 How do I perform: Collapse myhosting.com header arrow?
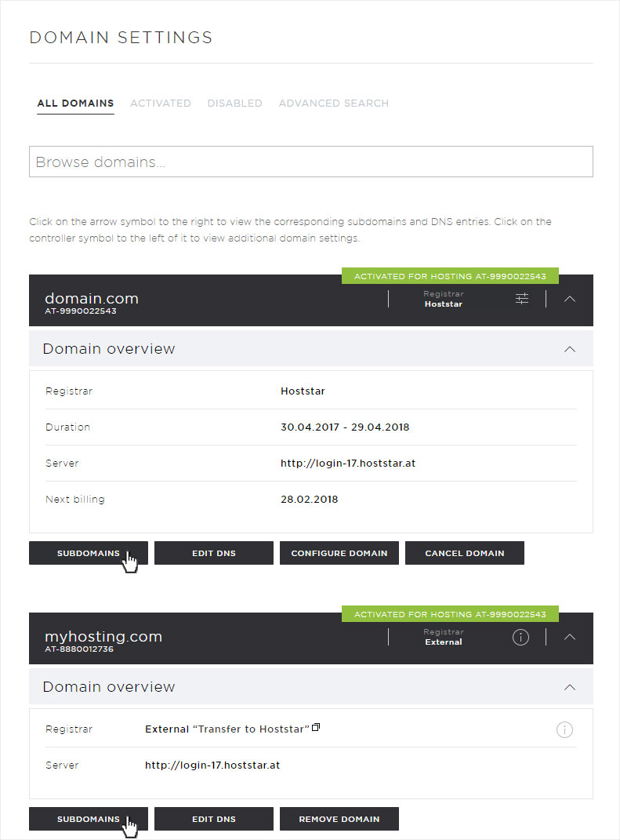(x=570, y=637)
